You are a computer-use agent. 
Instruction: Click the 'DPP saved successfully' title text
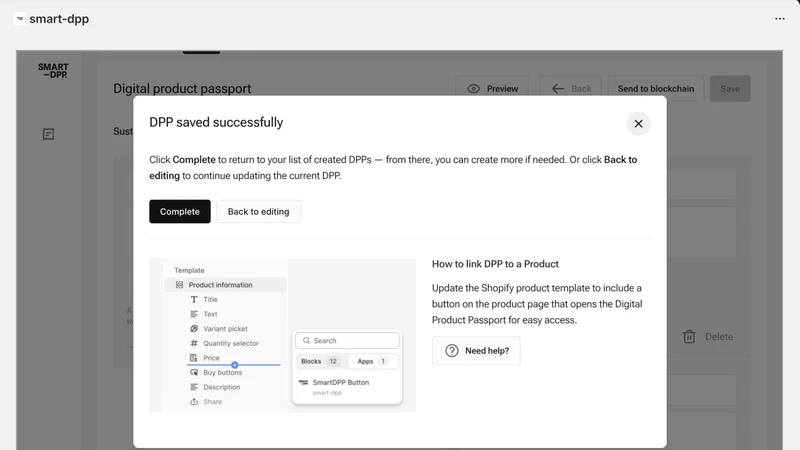[216, 122]
